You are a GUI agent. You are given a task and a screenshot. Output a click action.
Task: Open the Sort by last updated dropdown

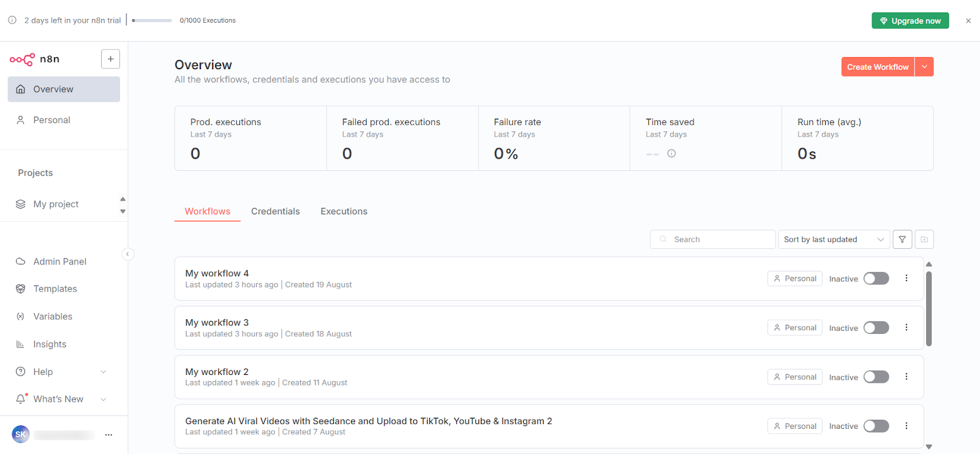point(834,240)
